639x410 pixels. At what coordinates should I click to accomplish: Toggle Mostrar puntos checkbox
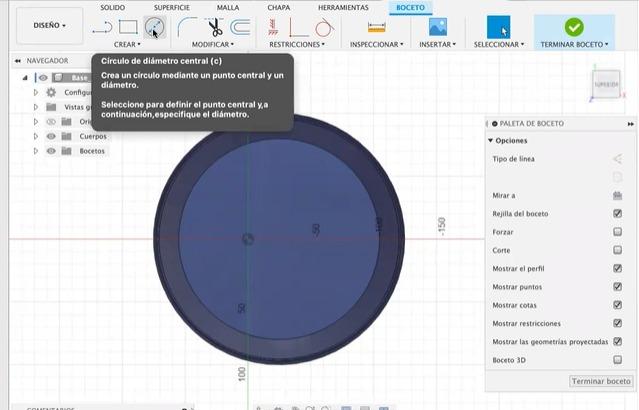617,287
